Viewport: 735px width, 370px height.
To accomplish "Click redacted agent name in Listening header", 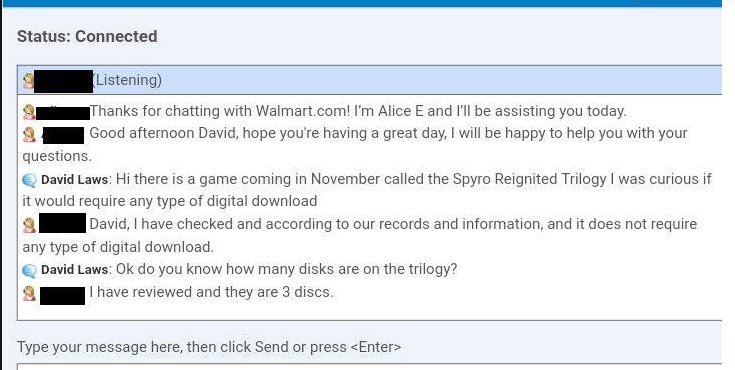I will coord(63,81).
